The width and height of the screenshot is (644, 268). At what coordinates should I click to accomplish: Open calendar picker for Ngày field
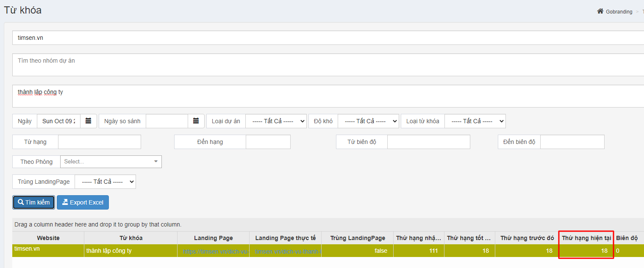pyautogui.click(x=88, y=121)
